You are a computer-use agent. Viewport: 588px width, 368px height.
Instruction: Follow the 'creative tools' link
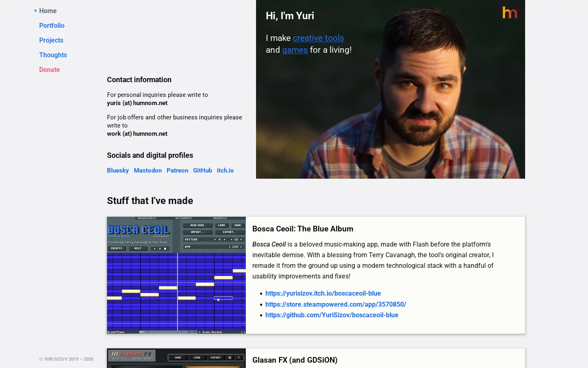[x=318, y=38]
